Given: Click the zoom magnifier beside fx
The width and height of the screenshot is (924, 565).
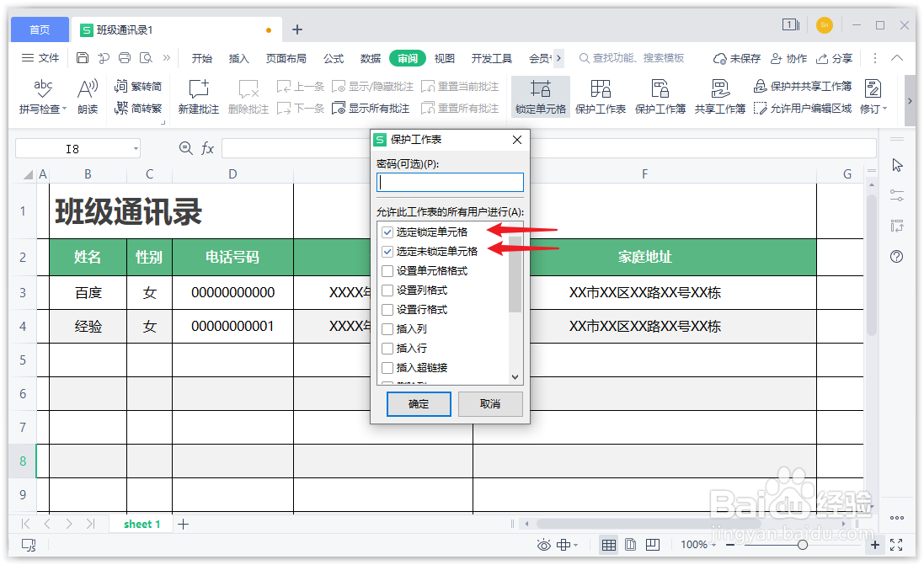Looking at the screenshot, I should (185, 148).
